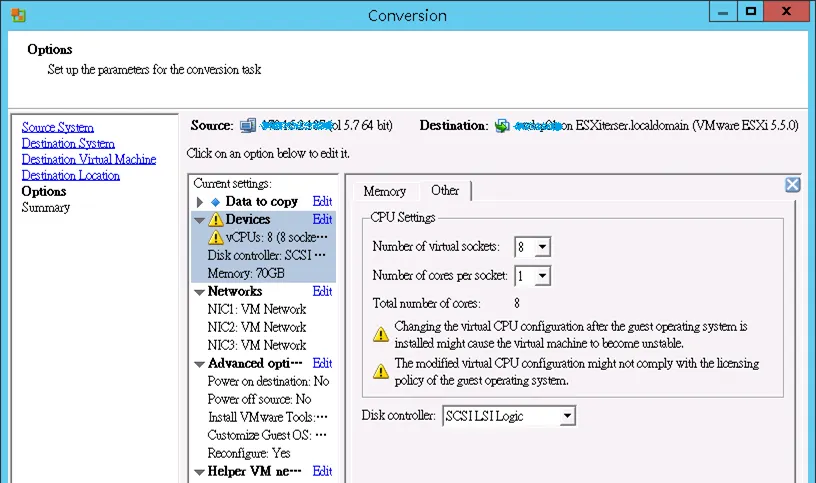Image resolution: width=816 pixels, height=483 pixels.
Task: Collapse the Networks section
Action: point(199,293)
